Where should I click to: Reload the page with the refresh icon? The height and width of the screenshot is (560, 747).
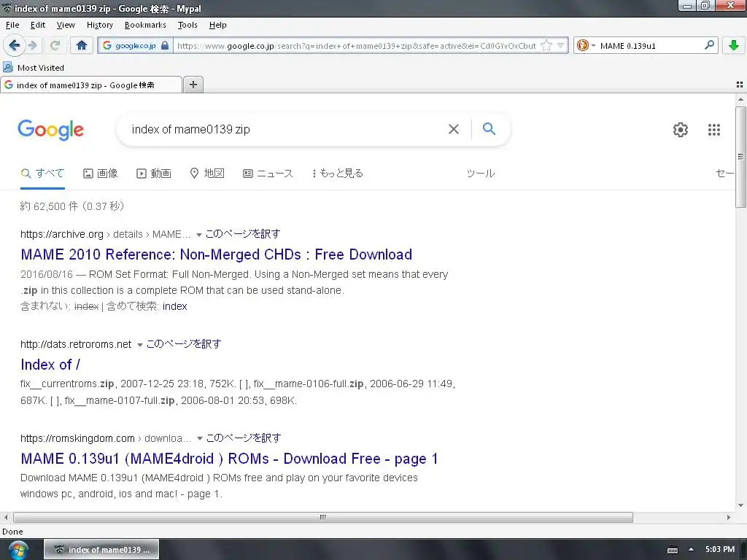(55, 45)
